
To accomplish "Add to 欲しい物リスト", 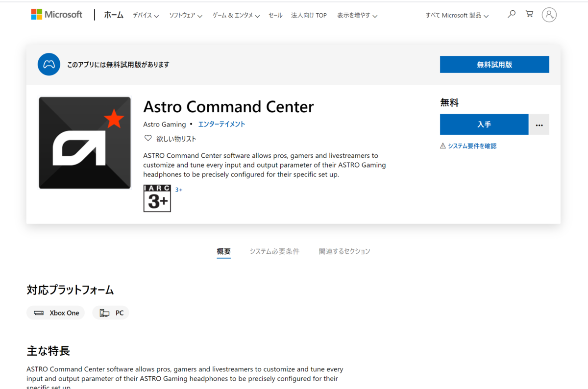I will [176, 139].
